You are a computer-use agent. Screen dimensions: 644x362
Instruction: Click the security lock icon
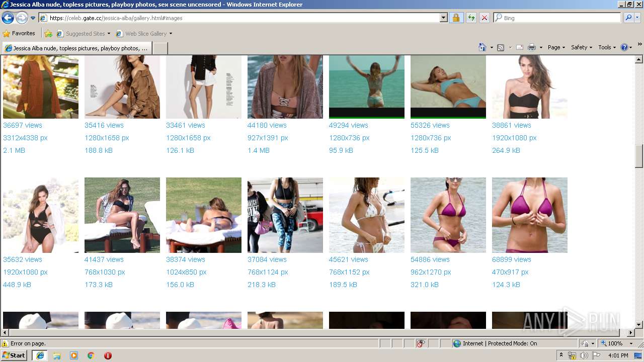click(x=456, y=18)
